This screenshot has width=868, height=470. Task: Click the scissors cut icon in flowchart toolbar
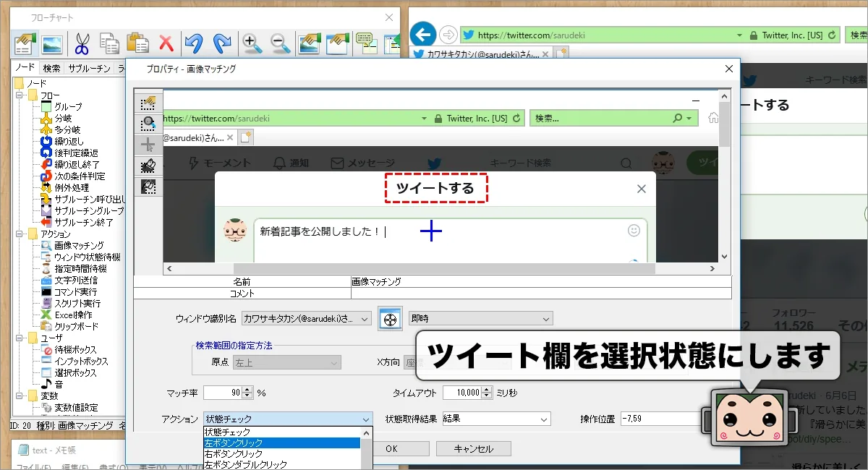tap(81, 44)
